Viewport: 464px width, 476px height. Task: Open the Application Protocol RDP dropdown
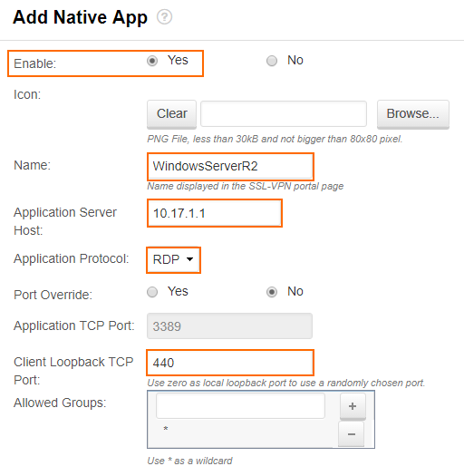coord(173,260)
